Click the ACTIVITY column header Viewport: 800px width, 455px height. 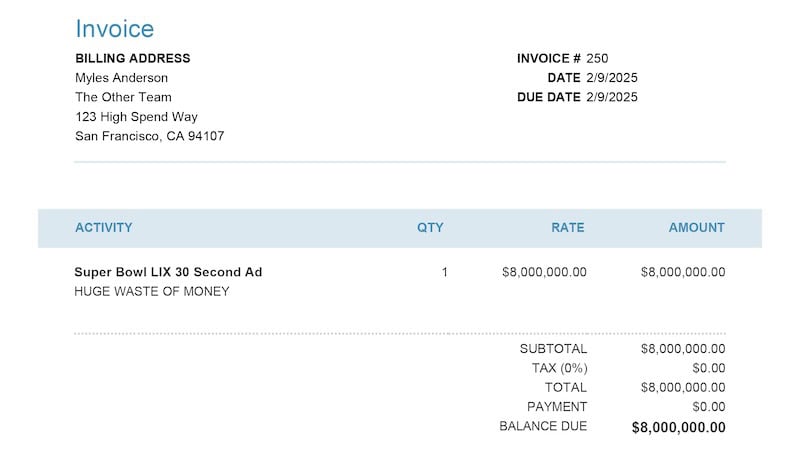(103, 228)
